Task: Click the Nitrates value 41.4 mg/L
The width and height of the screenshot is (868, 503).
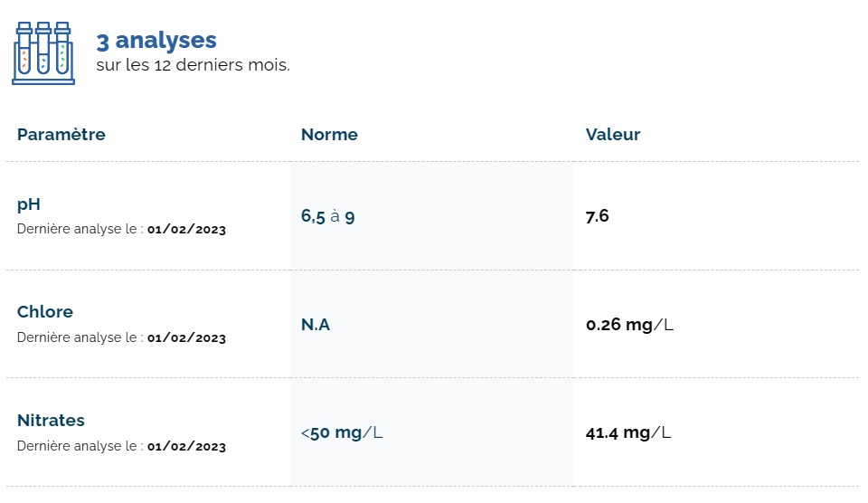Action: [x=628, y=432]
